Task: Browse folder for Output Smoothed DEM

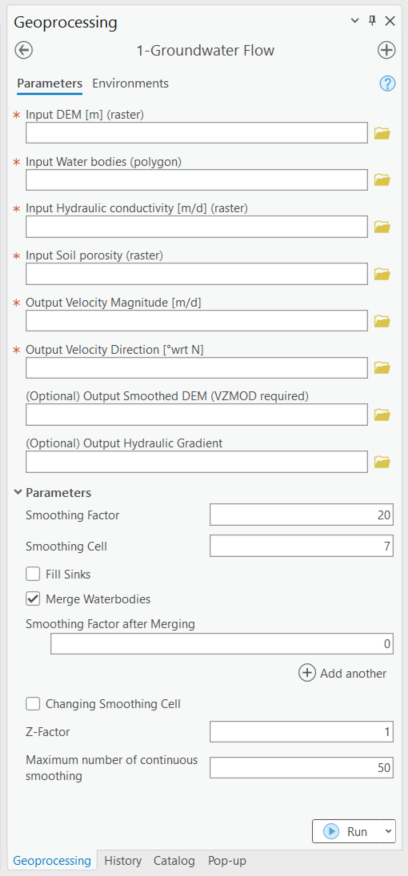Action: tap(382, 415)
